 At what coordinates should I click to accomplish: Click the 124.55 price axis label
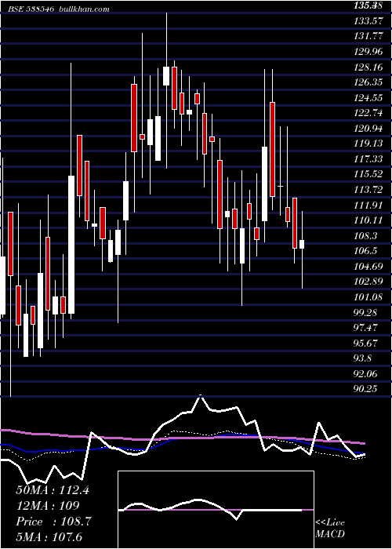(x=368, y=98)
